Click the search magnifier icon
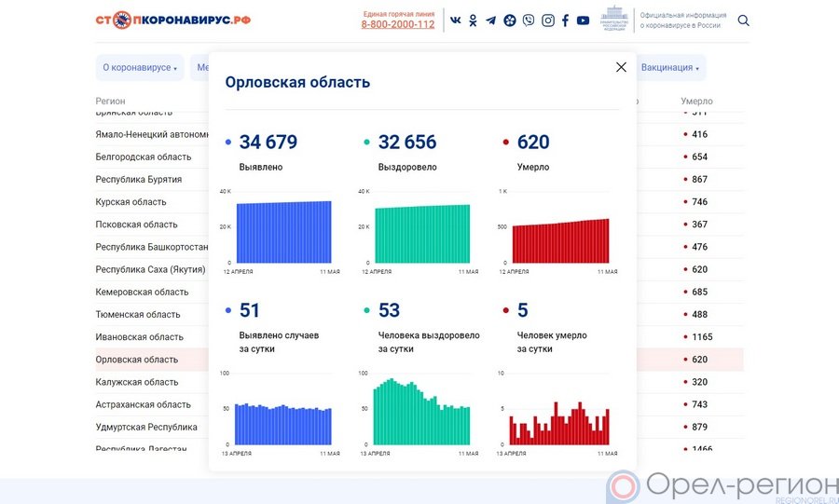 click(x=743, y=20)
